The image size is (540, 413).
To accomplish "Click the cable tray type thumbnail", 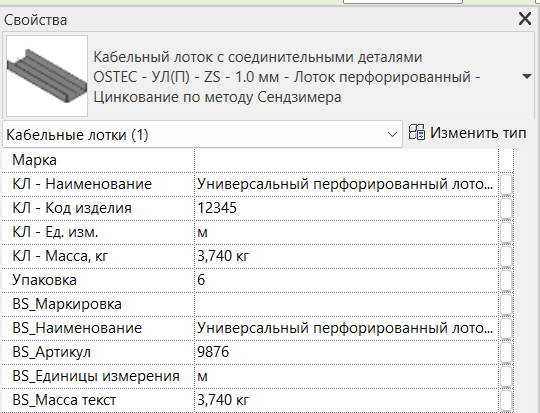I will 47,76.
